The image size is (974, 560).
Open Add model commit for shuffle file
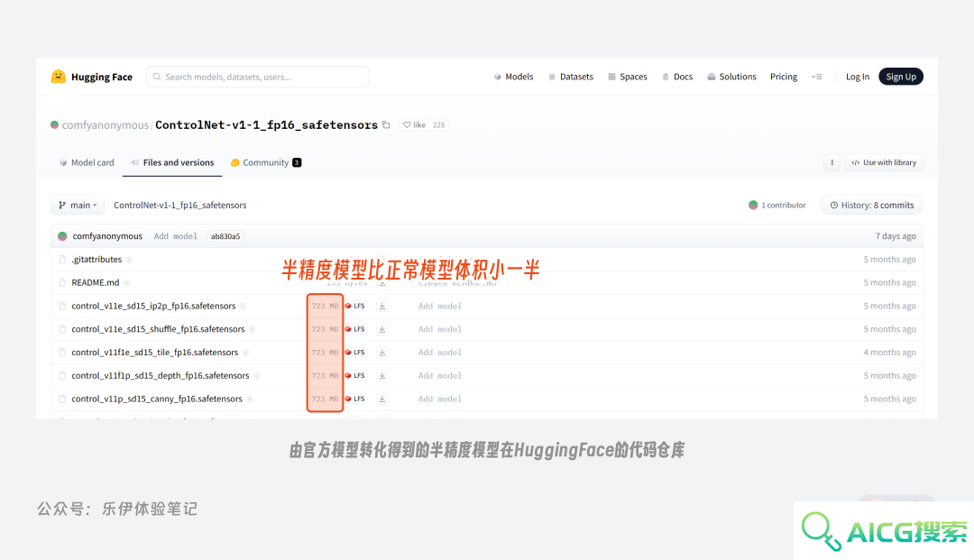(440, 329)
